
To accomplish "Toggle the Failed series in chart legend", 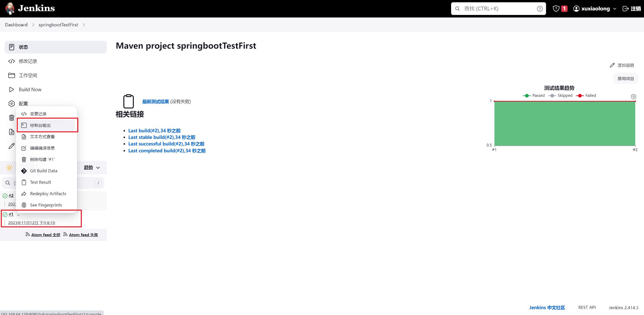I will tap(586, 96).
